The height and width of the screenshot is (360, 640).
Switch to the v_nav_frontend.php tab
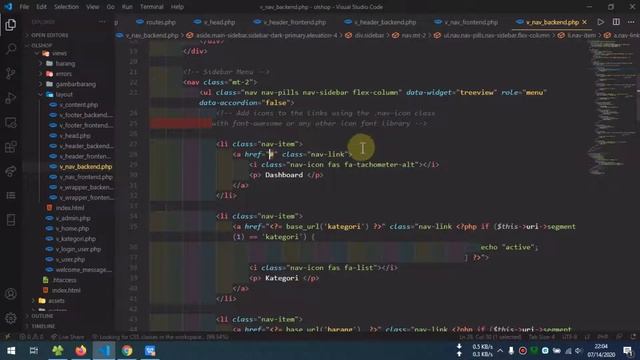point(466,22)
